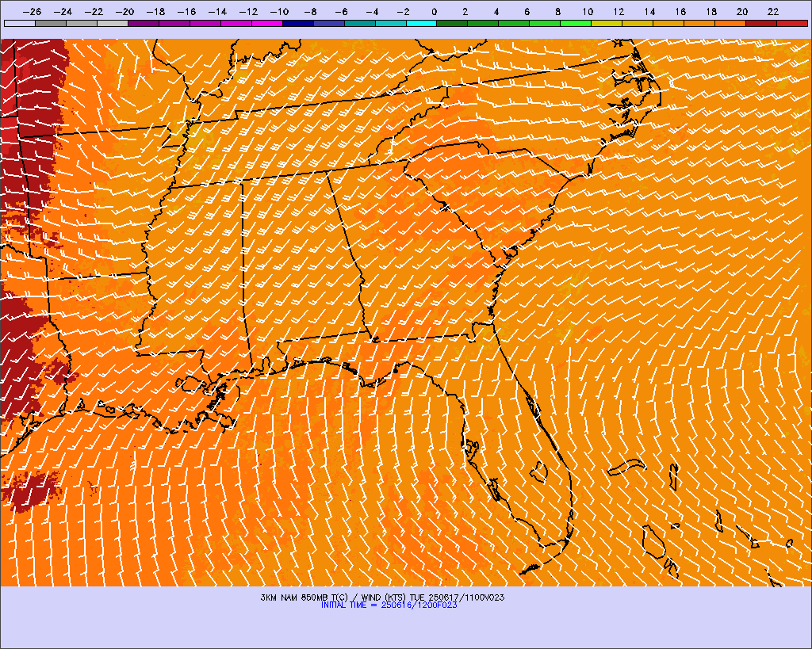Click the "22" scale label

point(773,11)
